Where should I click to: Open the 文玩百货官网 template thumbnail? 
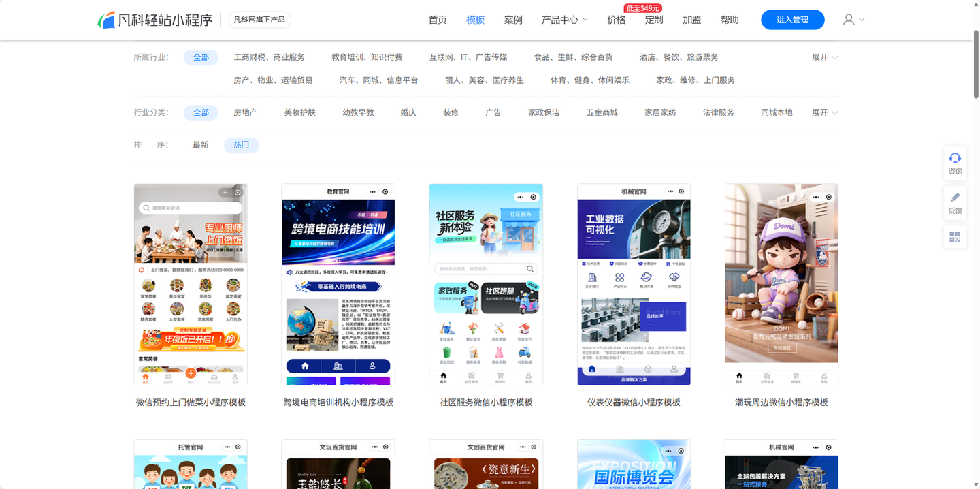click(338, 464)
